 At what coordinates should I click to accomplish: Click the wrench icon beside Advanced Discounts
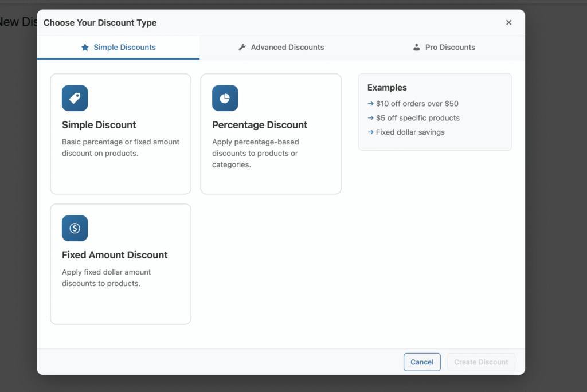(242, 48)
